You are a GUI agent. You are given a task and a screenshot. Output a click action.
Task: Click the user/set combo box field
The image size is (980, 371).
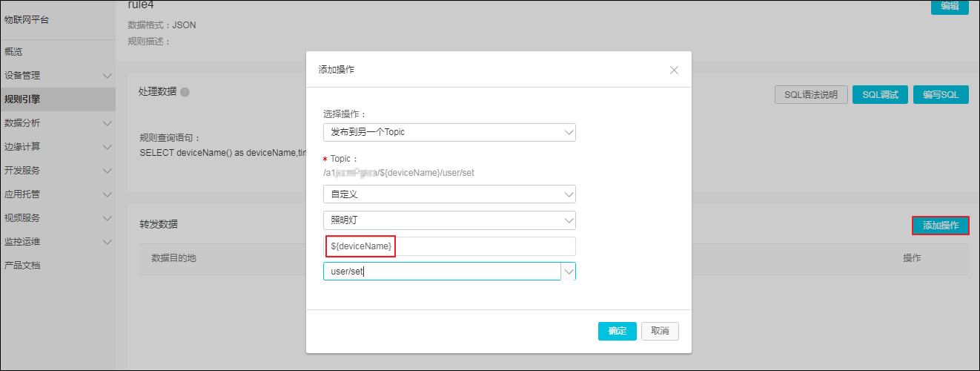tap(442, 272)
